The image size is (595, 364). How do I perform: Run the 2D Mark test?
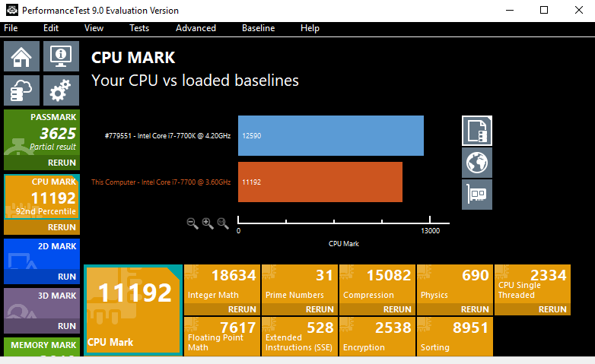point(66,277)
